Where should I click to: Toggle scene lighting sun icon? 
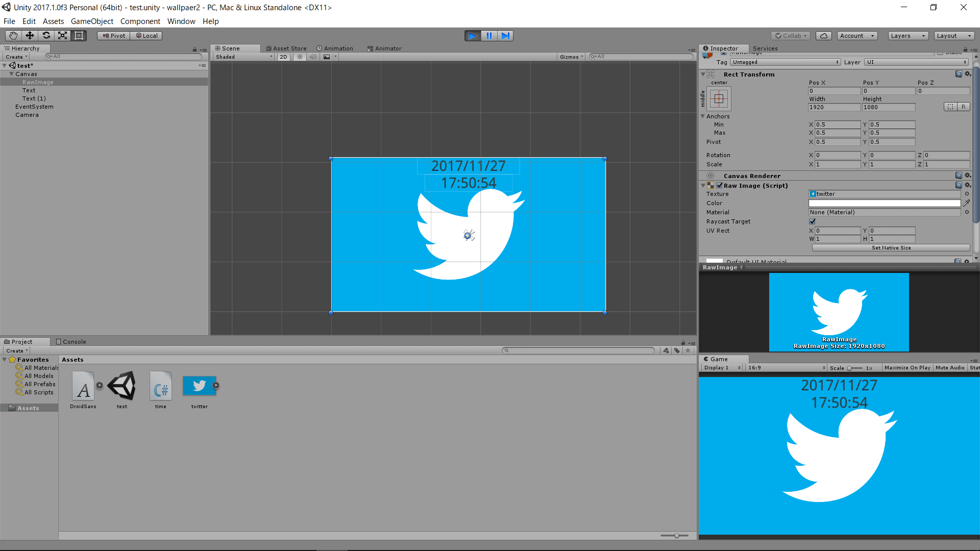click(x=300, y=57)
